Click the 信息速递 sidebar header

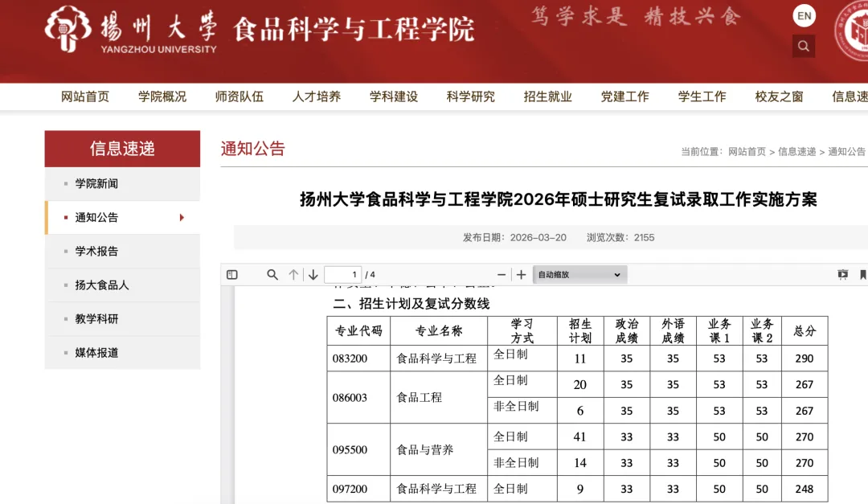coord(122,149)
